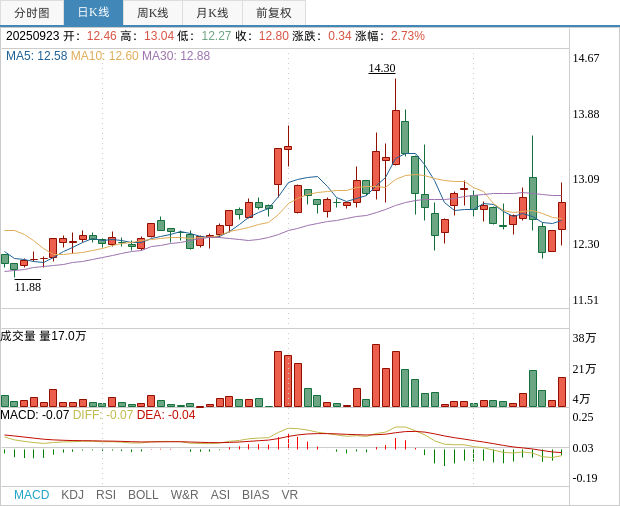Show the W&R indicator
This screenshot has width=620, height=506.
coord(184,495)
